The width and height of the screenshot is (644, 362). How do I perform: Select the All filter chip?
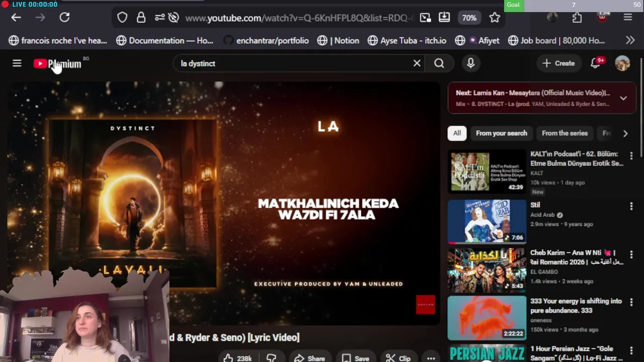(x=457, y=133)
